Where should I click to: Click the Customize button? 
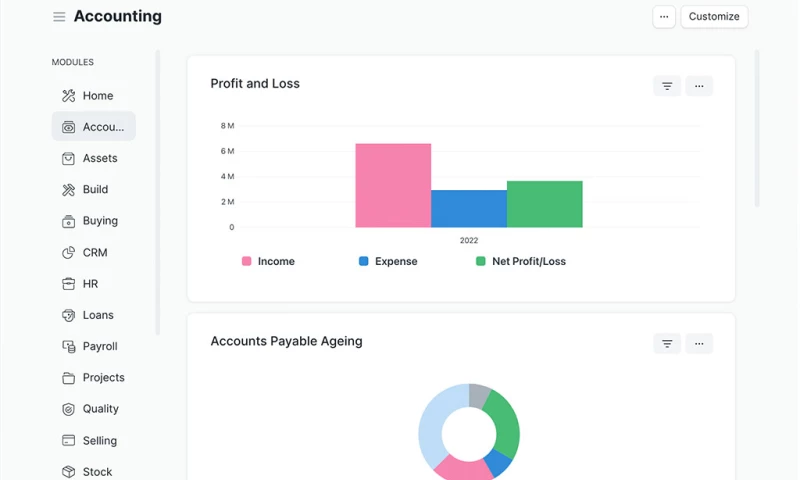tap(714, 17)
